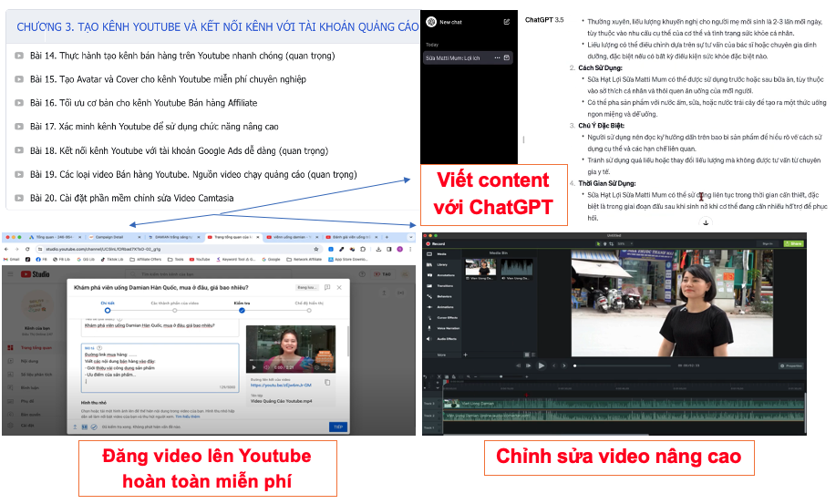Go to the 'Kiểm tra' upload step
Screen dimensions: 836x504
tap(243, 307)
